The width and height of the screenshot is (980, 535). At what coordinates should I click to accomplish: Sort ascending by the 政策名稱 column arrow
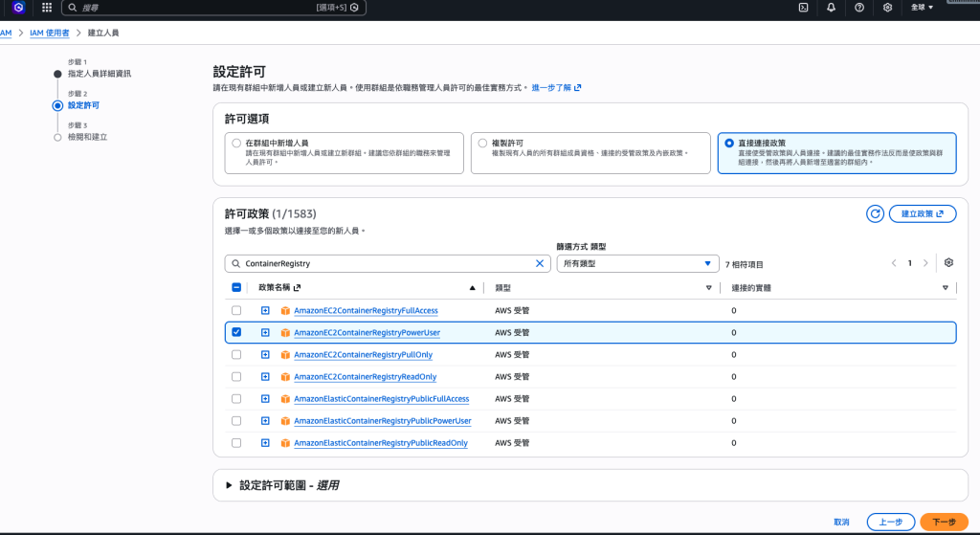473,288
